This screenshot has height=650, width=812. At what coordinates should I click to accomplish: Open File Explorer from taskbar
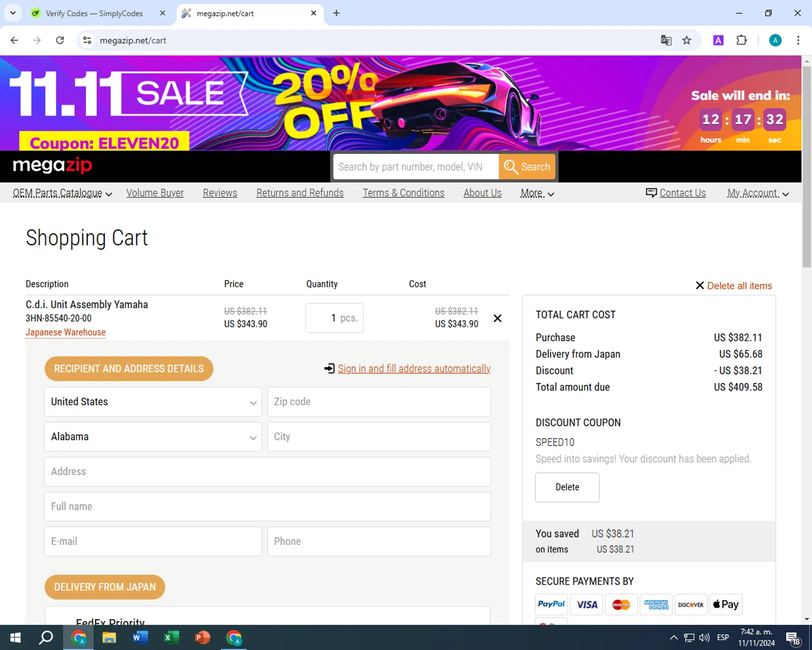click(109, 638)
